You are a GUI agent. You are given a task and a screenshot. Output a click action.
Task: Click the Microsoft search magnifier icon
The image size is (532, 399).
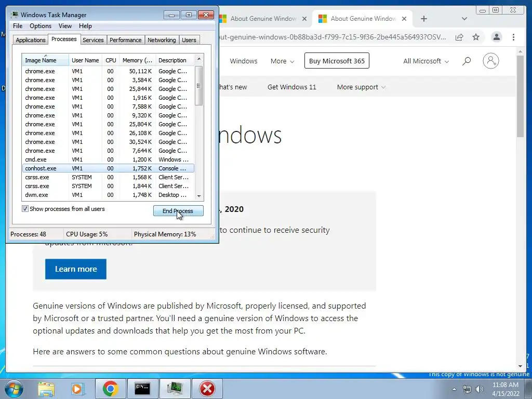pyautogui.click(x=467, y=61)
